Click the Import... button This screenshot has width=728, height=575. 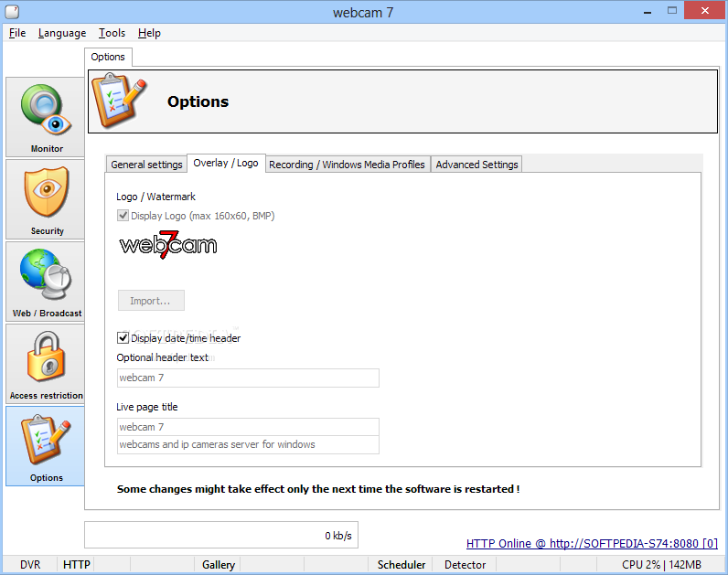click(151, 301)
